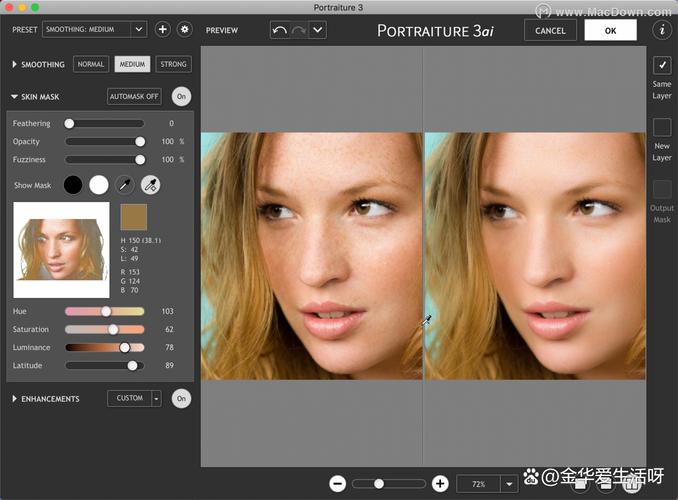Undo the last change
The image size is (678, 500).
click(280, 30)
